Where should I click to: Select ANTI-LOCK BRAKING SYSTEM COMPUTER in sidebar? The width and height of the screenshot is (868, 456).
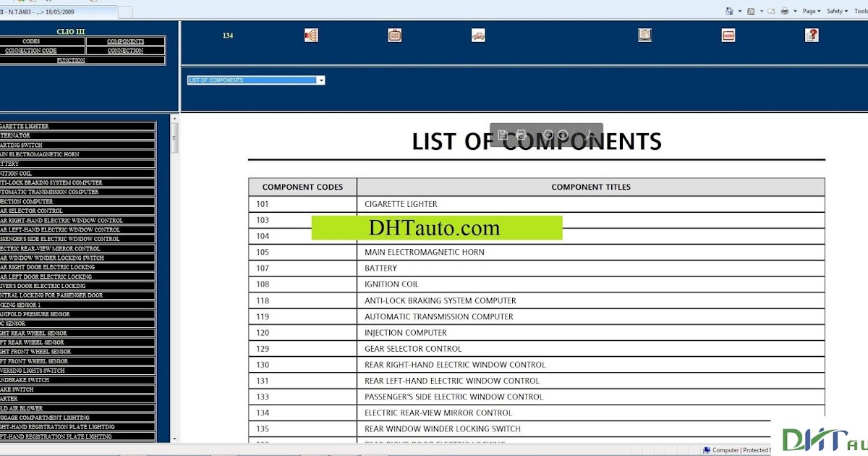point(77,182)
